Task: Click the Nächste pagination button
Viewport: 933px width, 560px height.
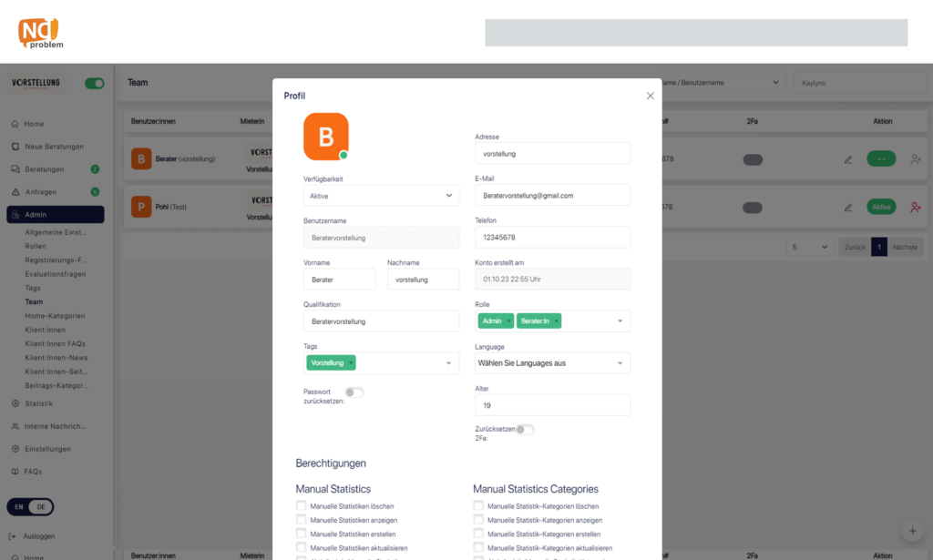Action: tap(905, 247)
